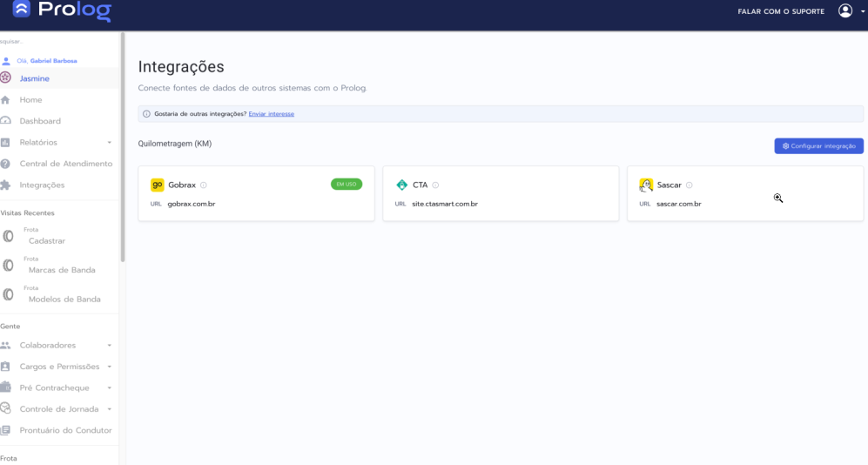
Task: Click the sidebar search field
Action: tap(52, 41)
